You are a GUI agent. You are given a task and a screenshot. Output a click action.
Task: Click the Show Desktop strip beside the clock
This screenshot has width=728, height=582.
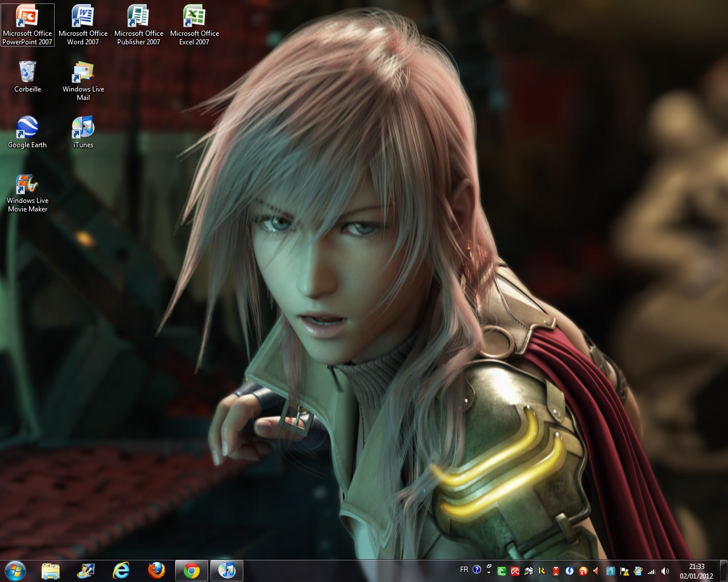point(723,571)
